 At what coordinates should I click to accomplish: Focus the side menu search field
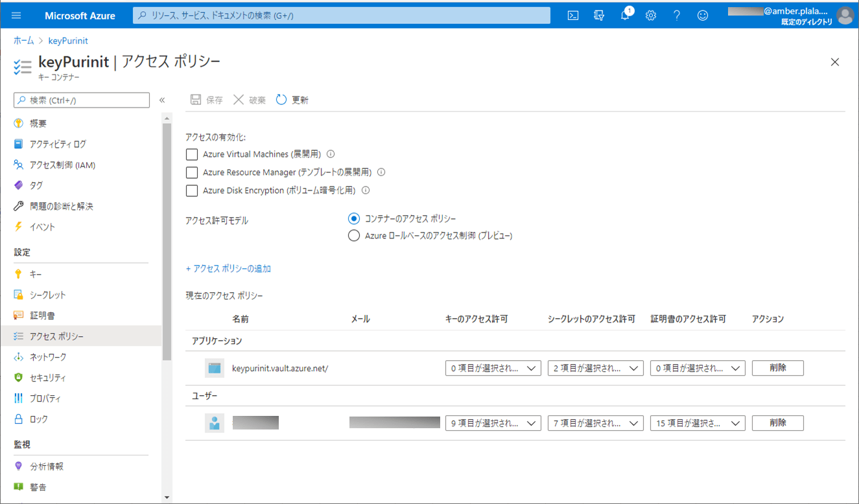point(82,100)
